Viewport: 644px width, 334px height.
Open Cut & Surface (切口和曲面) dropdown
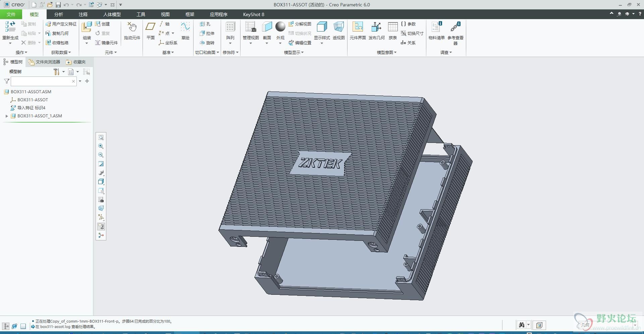(207, 52)
